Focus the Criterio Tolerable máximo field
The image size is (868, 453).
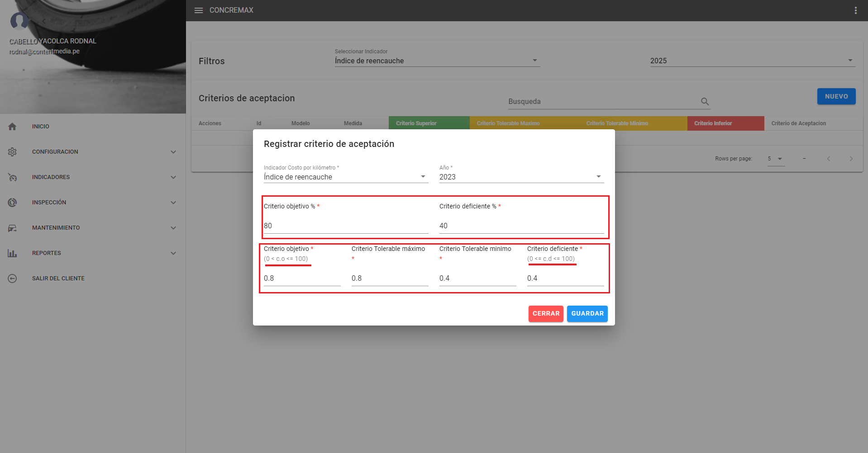(x=389, y=278)
